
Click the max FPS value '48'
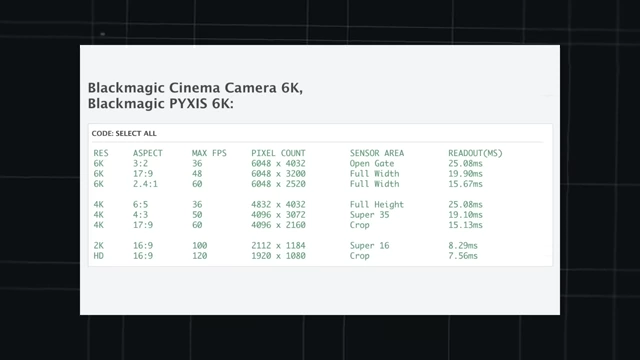click(197, 173)
